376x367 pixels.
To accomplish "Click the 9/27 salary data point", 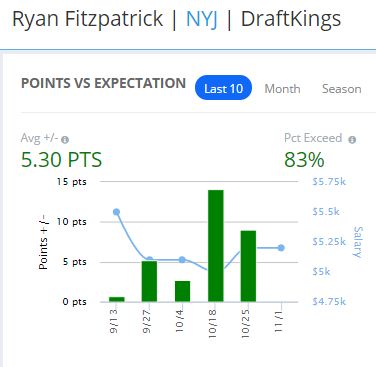I will [x=149, y=259].
